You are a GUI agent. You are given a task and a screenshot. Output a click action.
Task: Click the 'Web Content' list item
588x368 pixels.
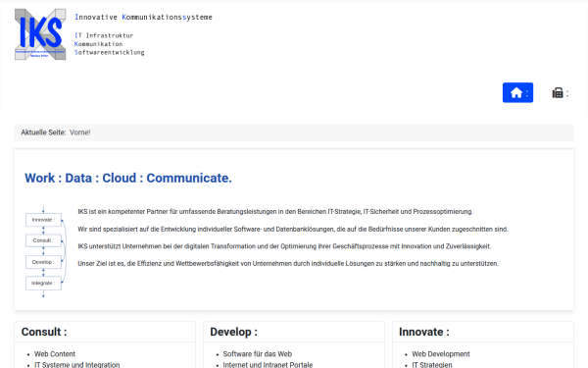tap(55, 354)
